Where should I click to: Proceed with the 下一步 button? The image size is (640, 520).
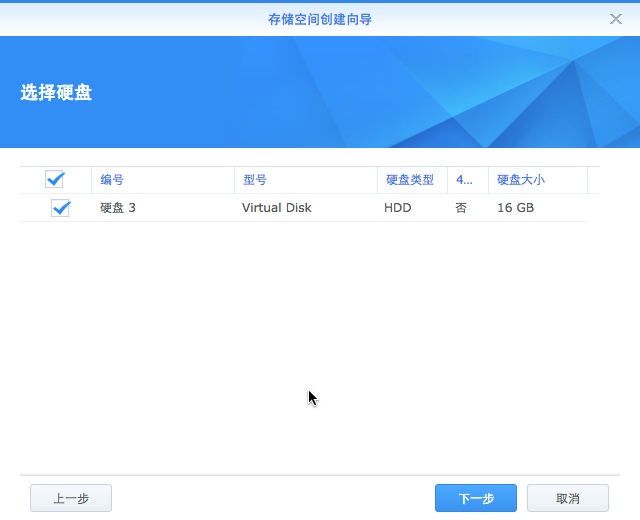pyautogui.click(x=476, y=498)
